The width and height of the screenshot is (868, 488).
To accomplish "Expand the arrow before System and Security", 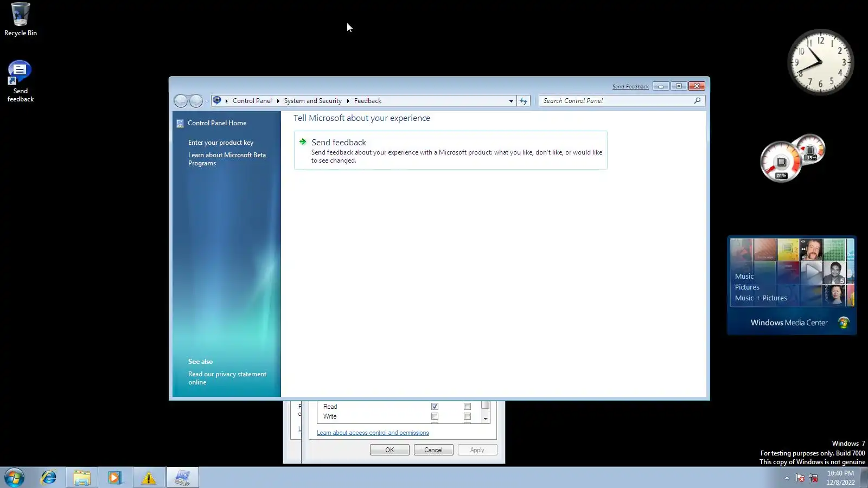I will tap(278, 101).
